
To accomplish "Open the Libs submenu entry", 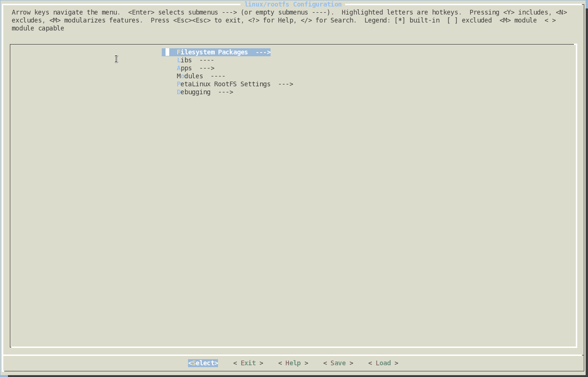I will (x=184, y=60).
